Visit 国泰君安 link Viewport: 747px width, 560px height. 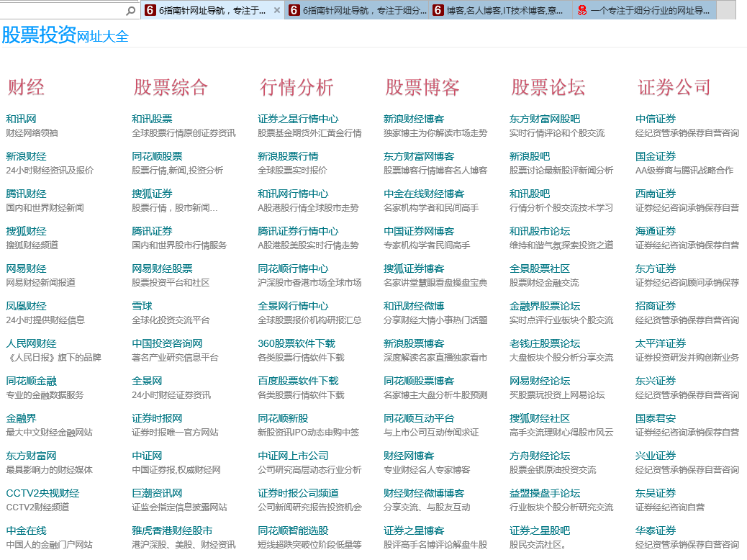(656, 418)
